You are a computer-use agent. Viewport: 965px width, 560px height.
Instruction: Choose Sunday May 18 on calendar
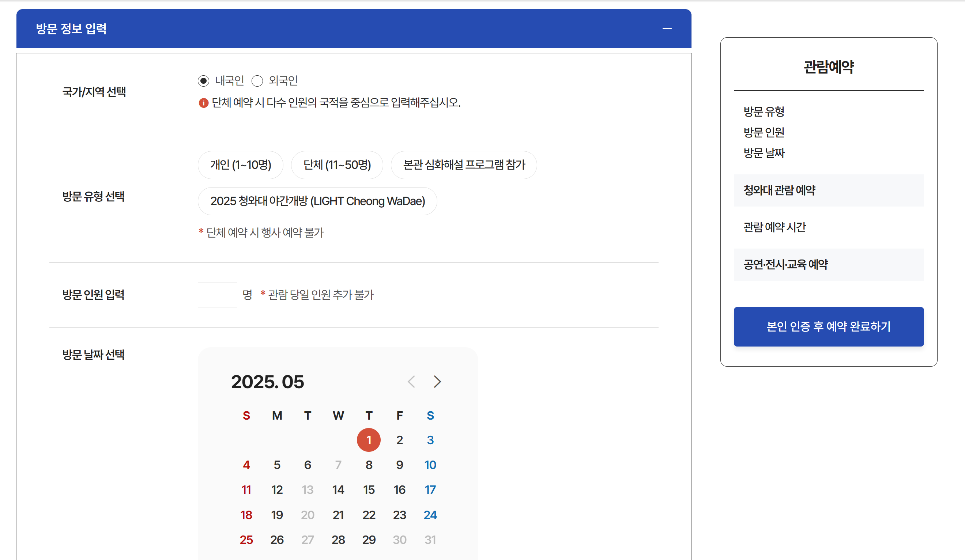coord(246,515)
